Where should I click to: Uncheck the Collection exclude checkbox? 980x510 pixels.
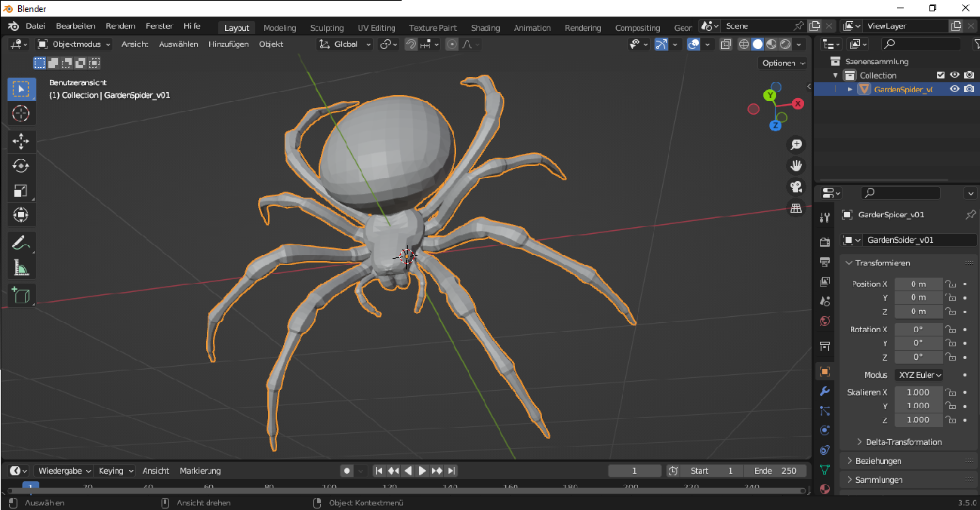(x=941, y=75)
